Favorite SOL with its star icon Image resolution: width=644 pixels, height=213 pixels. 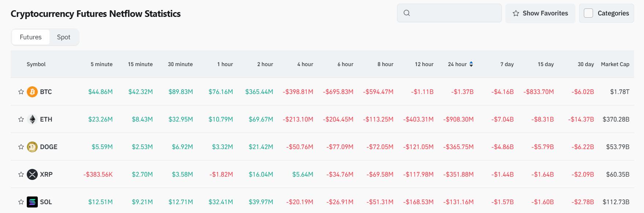click(21, 202)
